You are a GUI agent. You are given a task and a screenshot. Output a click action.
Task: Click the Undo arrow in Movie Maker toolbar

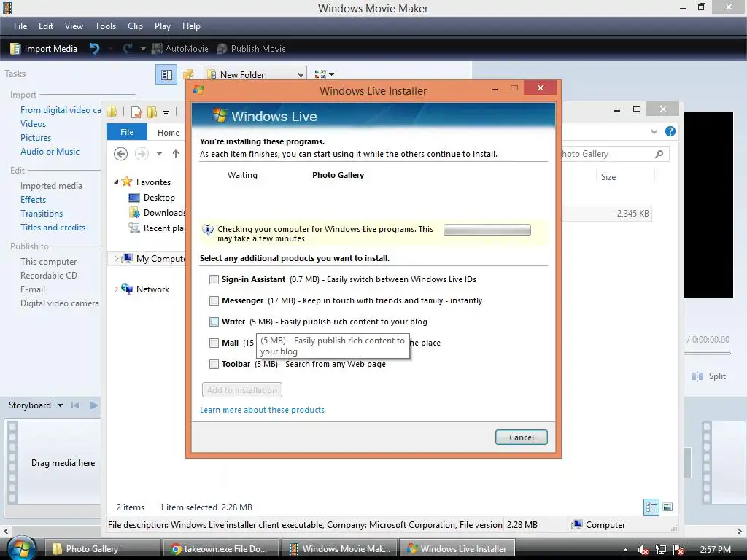[x=94, y=49]
